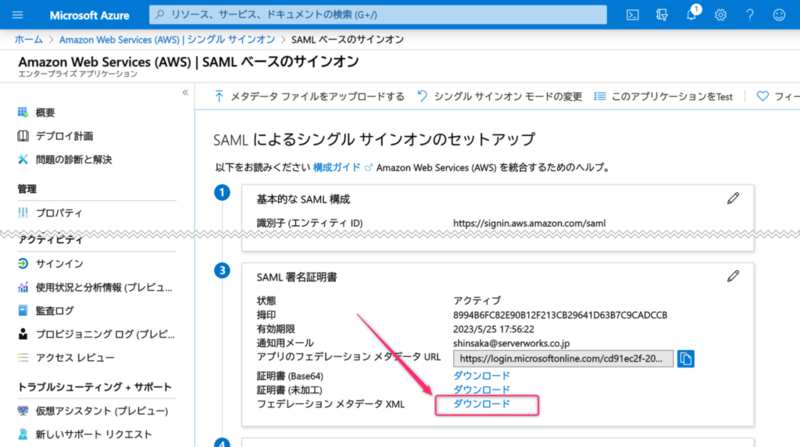Click the feedback heart toolbar item

click(778, 96)
